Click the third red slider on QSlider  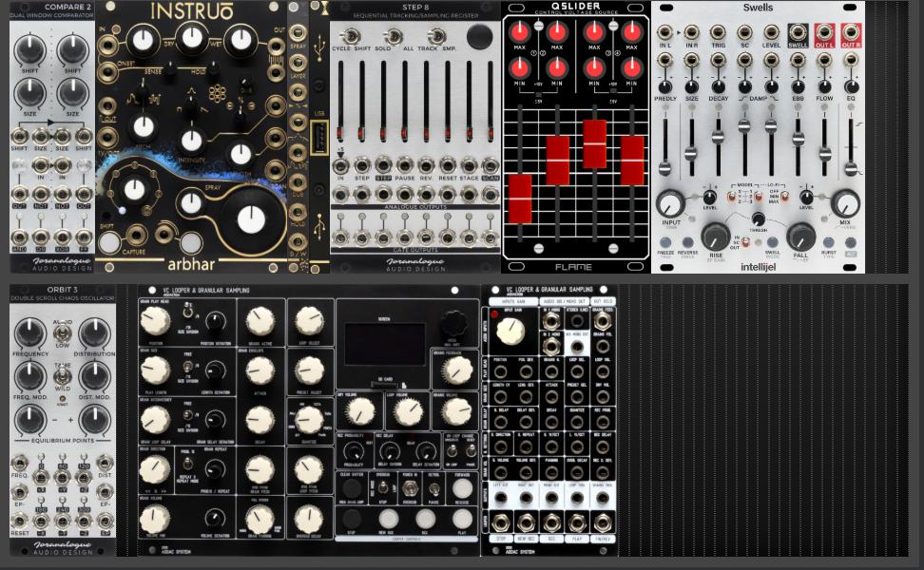[594, 144]
